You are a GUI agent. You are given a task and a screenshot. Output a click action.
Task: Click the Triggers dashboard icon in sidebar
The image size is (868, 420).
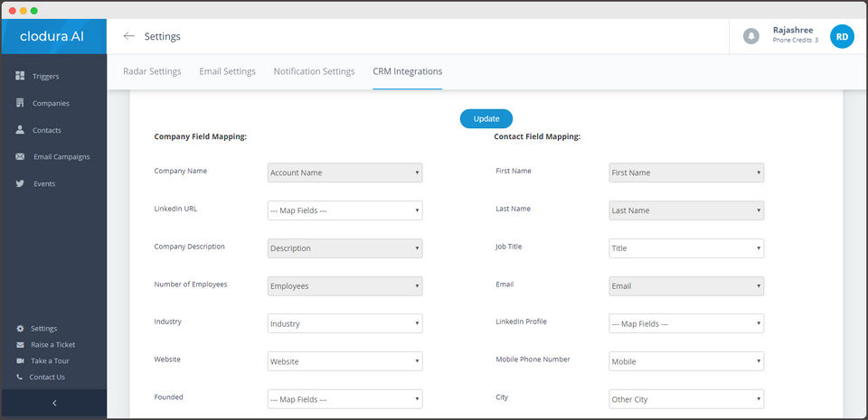20,76
